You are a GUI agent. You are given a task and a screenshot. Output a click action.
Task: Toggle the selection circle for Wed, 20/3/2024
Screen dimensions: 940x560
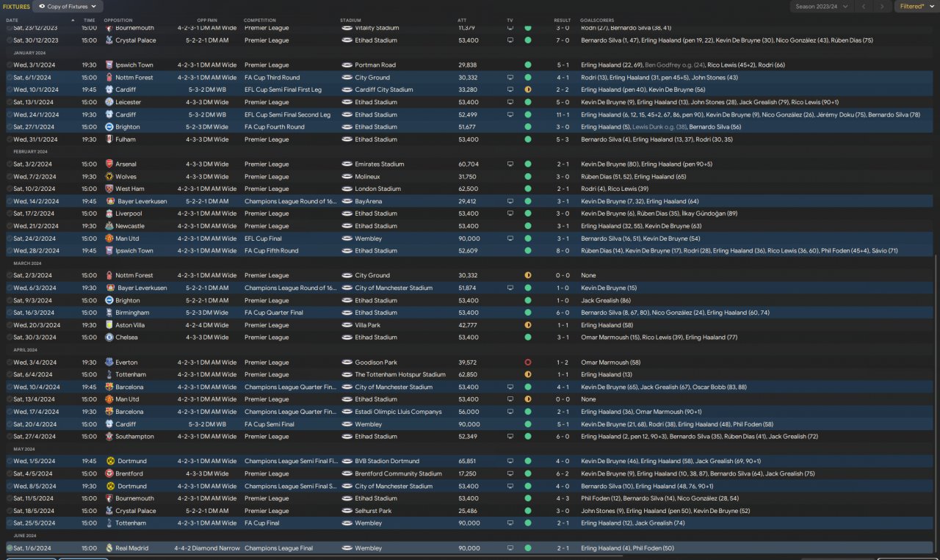tap(10, 325)
